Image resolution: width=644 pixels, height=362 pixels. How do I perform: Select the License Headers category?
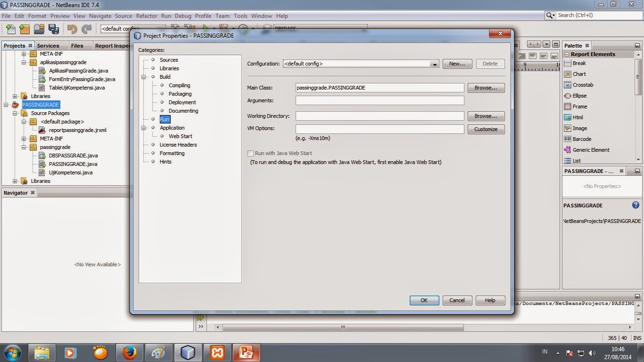[178, 145]
